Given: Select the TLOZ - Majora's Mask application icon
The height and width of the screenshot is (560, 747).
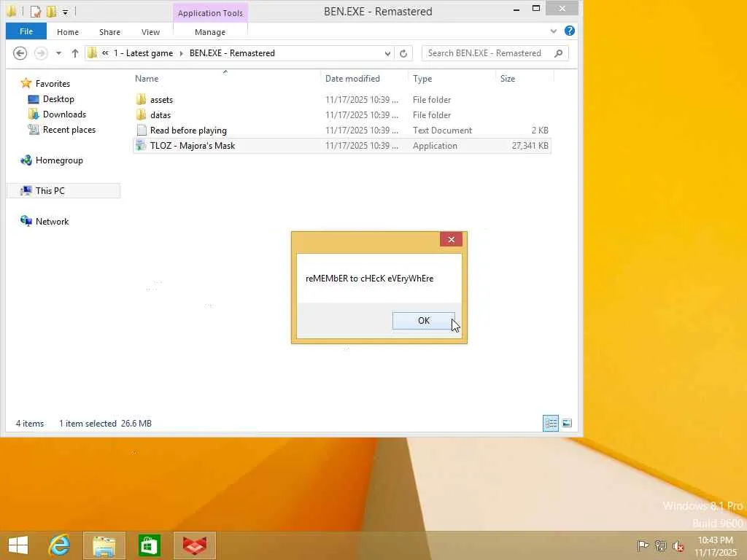Looking at the screenshot, I should click(141, 145).
